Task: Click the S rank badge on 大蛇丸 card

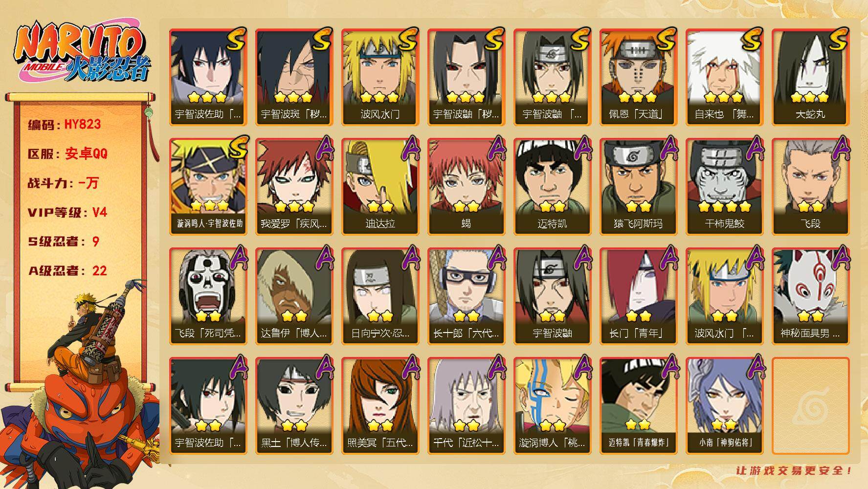Action: [x=837, y=39]
